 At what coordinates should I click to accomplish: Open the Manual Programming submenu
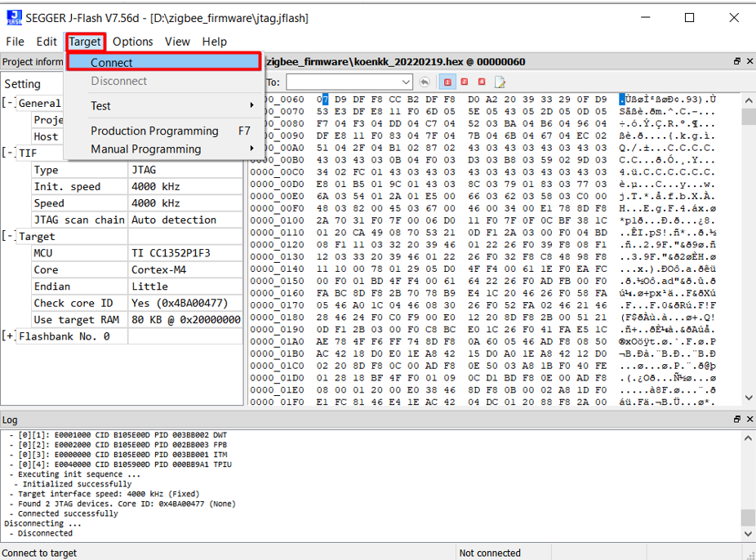[164, 149]
